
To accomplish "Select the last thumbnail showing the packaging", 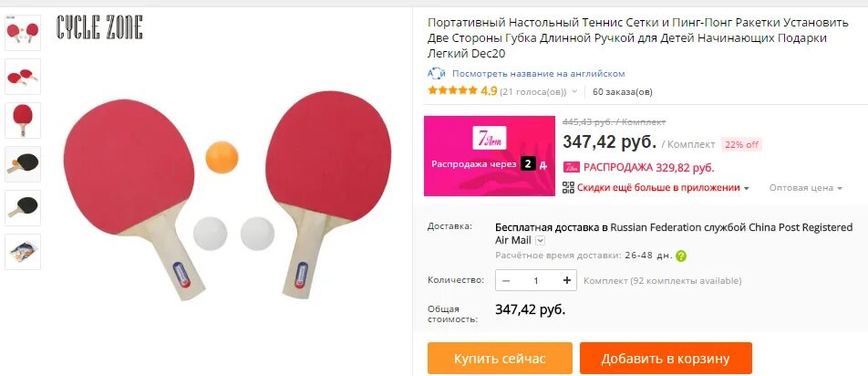I will pyautogui.click(x=23, y=252).
